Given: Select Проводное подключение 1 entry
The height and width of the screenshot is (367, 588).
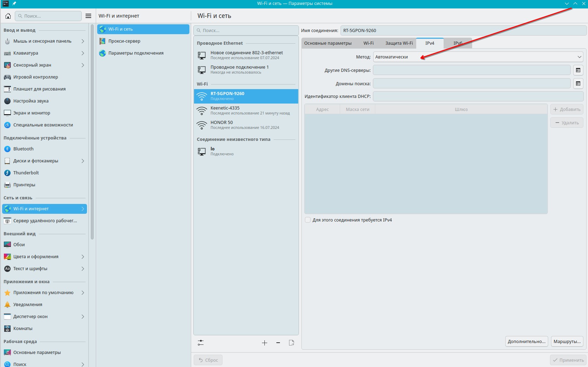Looking at the screenshot, I should tap(246, 69).
